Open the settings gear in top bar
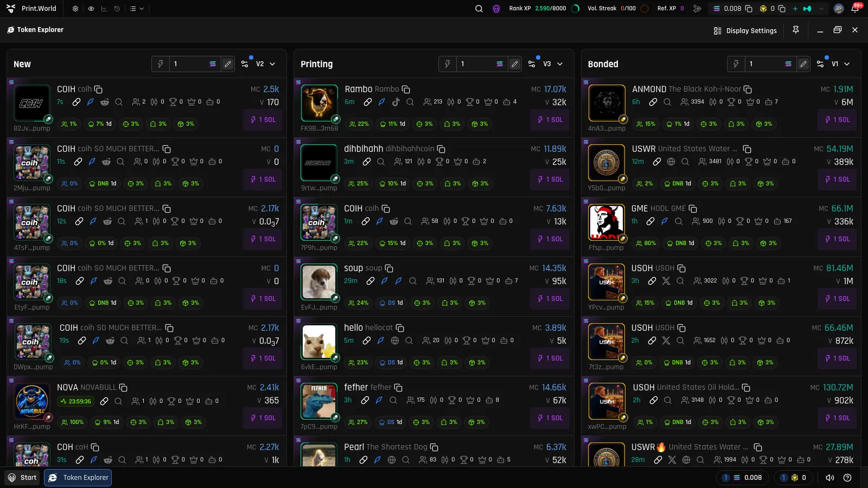This screenshot has width=868, height=488. (x=75, y=9)
